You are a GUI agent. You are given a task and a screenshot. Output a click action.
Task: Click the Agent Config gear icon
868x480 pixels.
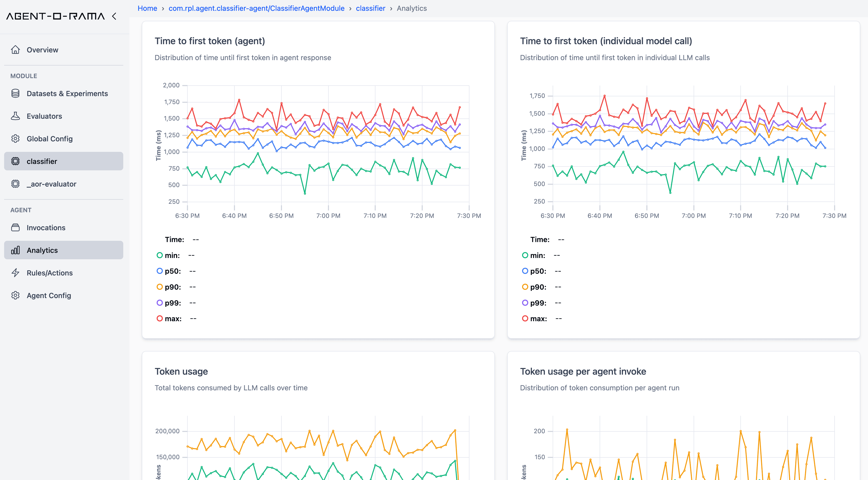click(x=15, y=295)
